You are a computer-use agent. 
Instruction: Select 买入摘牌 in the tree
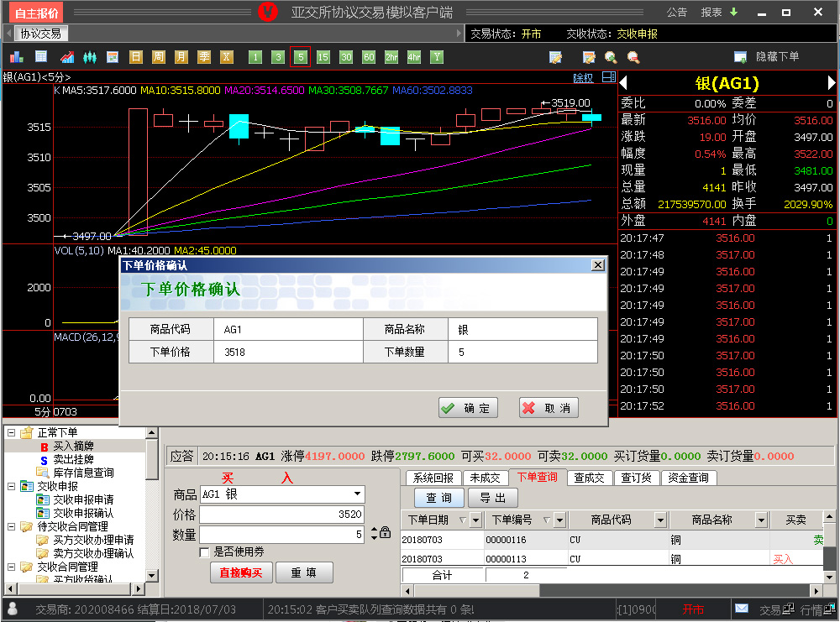pos(73,446)
